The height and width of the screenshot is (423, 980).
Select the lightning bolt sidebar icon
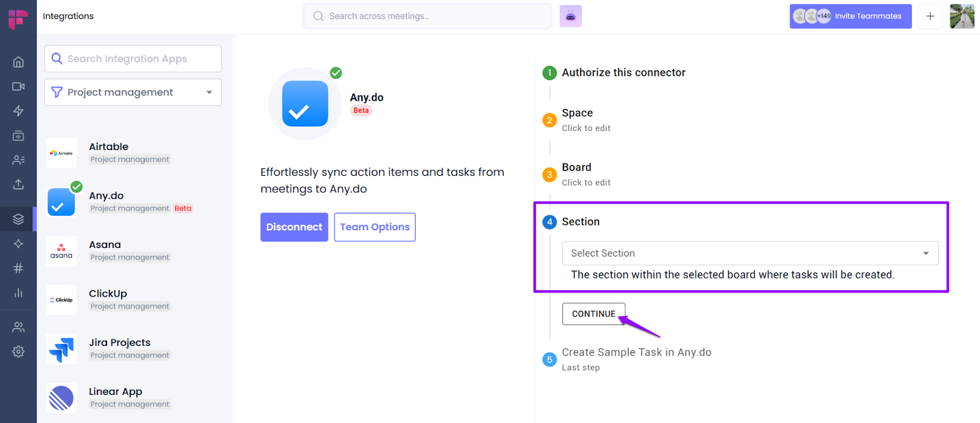coord(18,111)
